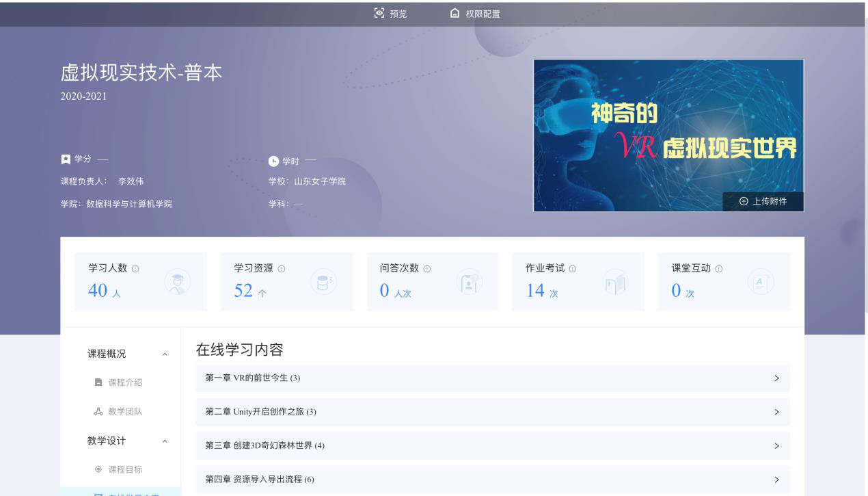The height and width of the screenshot is (496, 868).
Task: Click the info icon next to 作业考试
Action: (573, 270)
